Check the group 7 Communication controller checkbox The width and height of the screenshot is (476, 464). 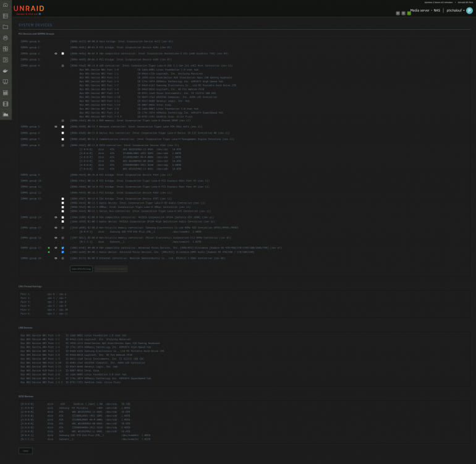point(63,139)
